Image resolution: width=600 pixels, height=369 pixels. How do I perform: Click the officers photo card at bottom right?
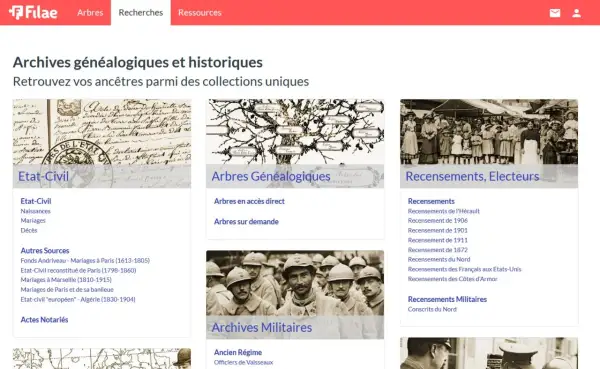click(x=489, y=353)
